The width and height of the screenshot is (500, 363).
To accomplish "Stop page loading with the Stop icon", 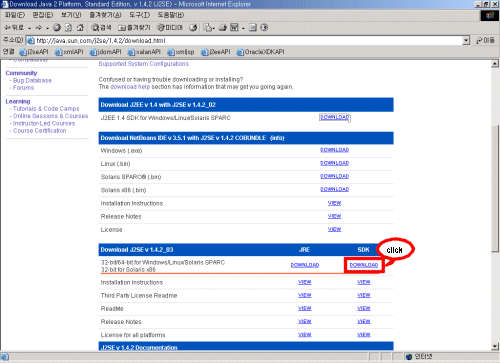I will (x=57, y=28).
